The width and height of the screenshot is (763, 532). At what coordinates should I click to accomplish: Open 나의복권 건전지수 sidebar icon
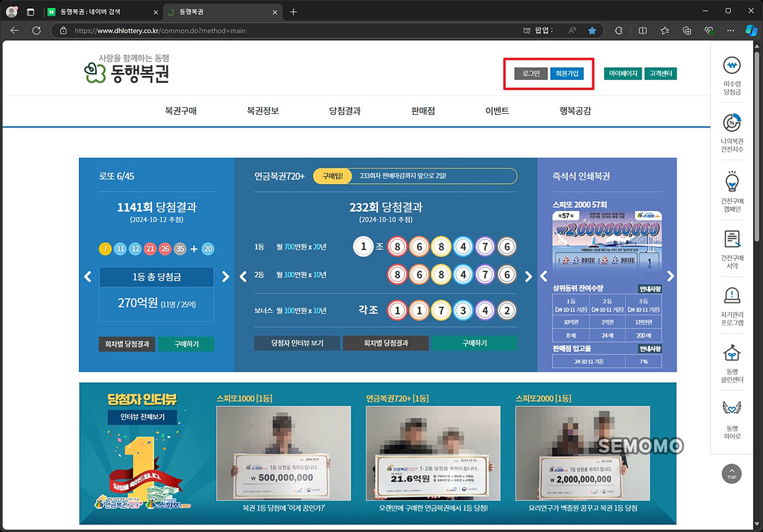coord(732,123)
